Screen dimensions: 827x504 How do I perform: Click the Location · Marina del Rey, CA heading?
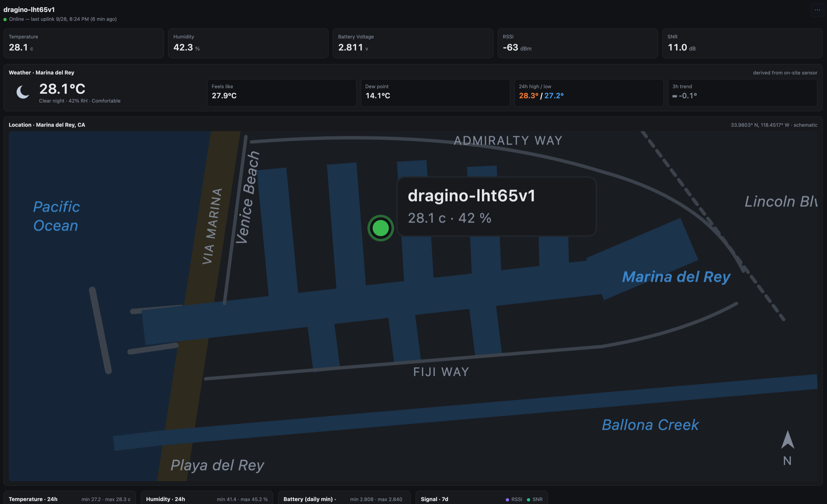click(x=47, y=125)
